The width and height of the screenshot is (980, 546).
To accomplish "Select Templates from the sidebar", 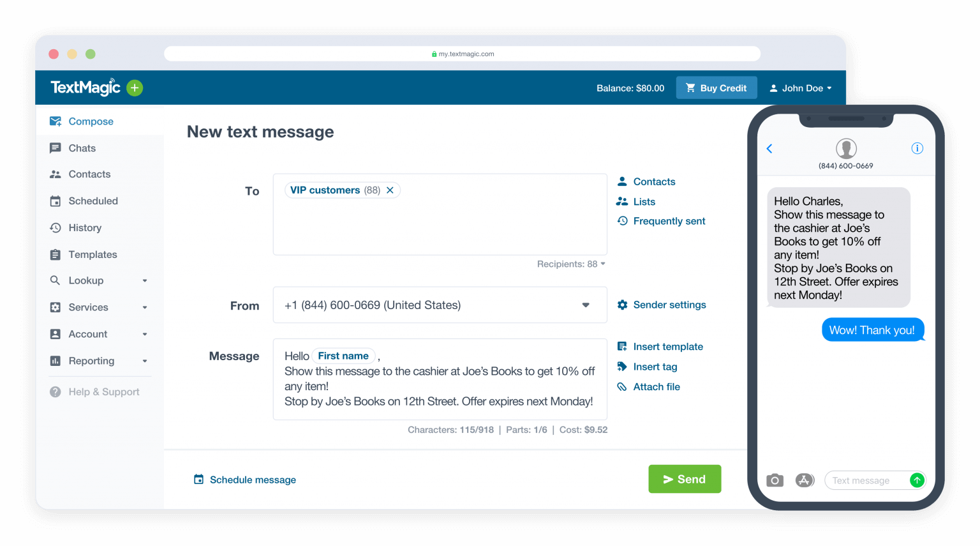I will click(93, 255).
